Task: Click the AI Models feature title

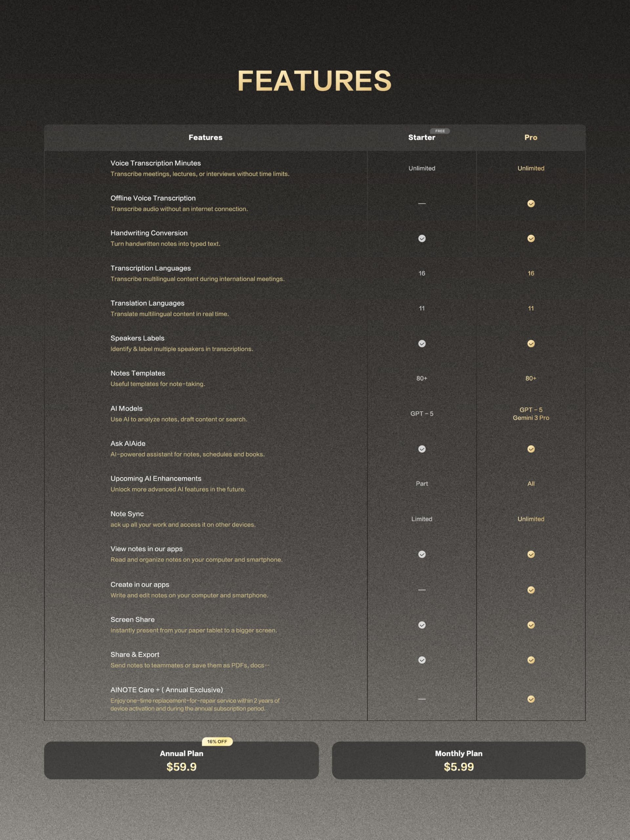Action: pyautogui.click(x=126, y=409)
